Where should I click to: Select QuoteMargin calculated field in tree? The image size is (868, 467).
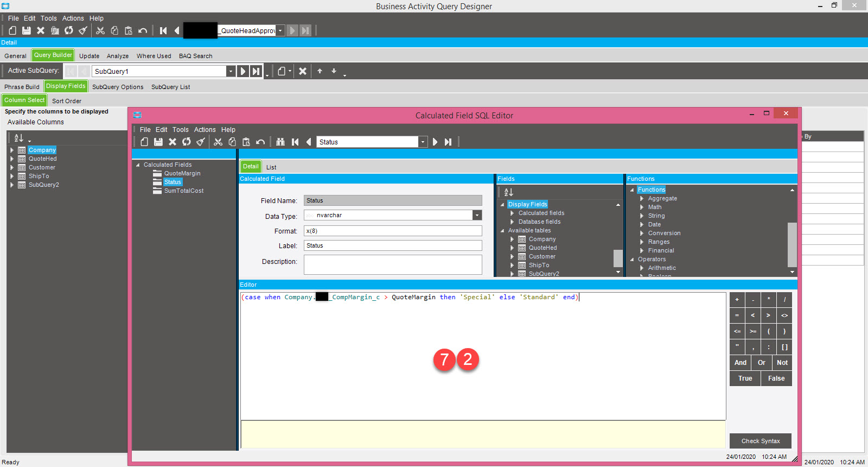182,173
